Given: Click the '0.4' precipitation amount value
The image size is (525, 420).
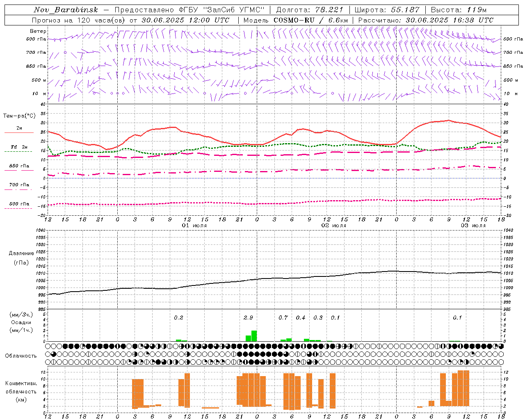Looking at the screenshot, I should point(301,317).
